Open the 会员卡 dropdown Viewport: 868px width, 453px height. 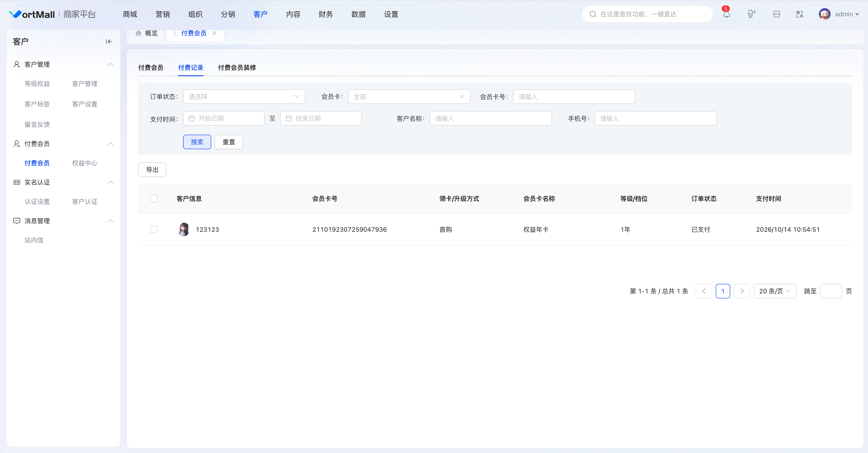[409, 96]
